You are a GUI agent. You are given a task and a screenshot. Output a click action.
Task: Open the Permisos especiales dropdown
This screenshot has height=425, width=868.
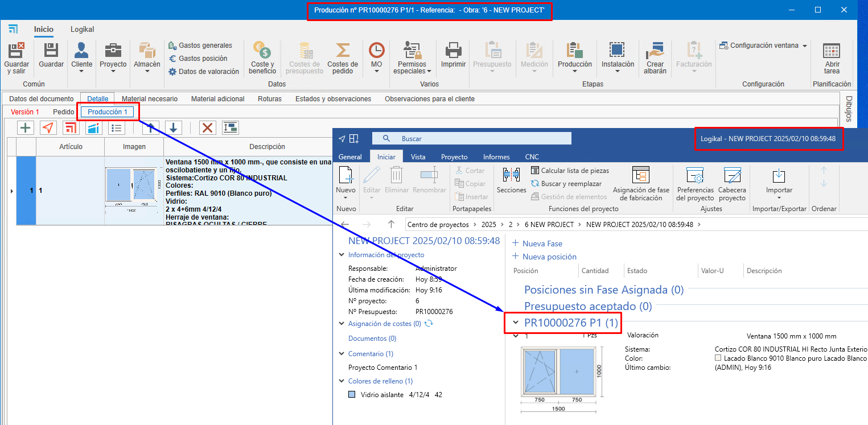pos(429,71)
